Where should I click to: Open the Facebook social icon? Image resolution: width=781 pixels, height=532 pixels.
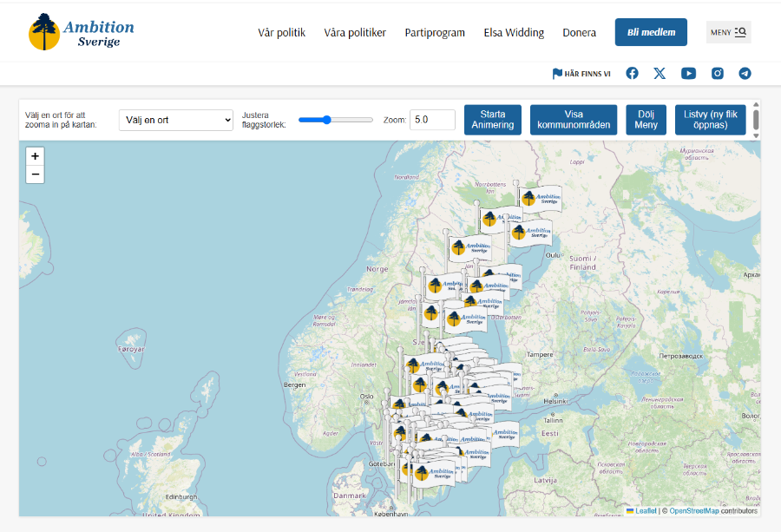632,74
